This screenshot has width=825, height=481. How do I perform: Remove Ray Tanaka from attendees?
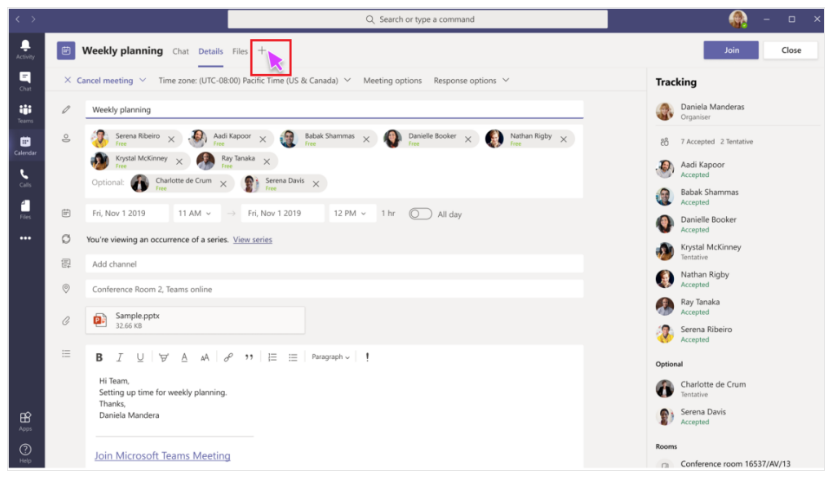coord(267,162)
